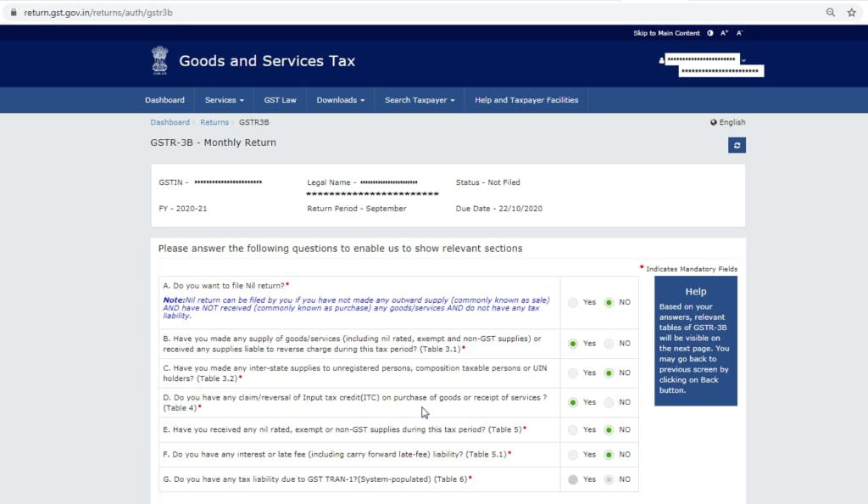Toggle the high contrast icon
The height and width of the screenshot is (504, 868).
709,33
